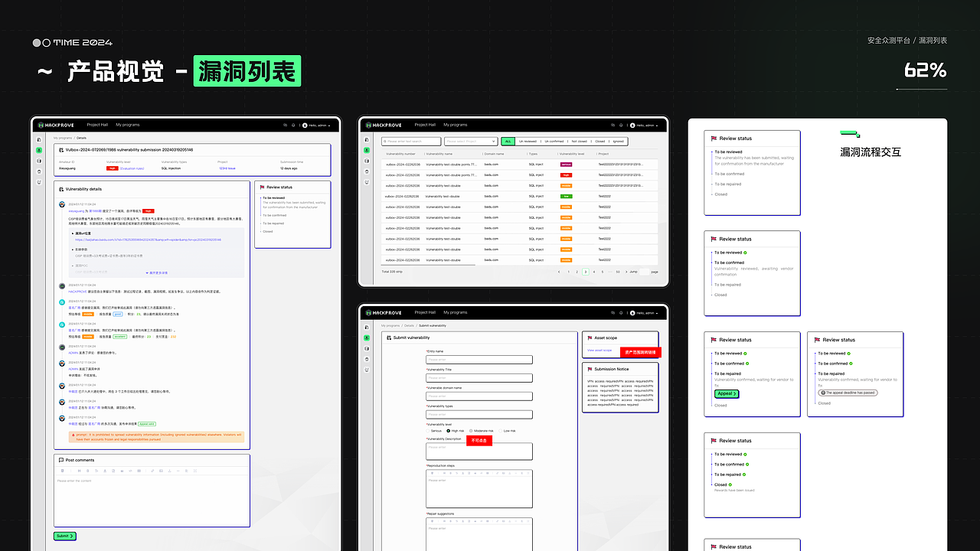Select the Low risk radio button

tap(500, 431)
